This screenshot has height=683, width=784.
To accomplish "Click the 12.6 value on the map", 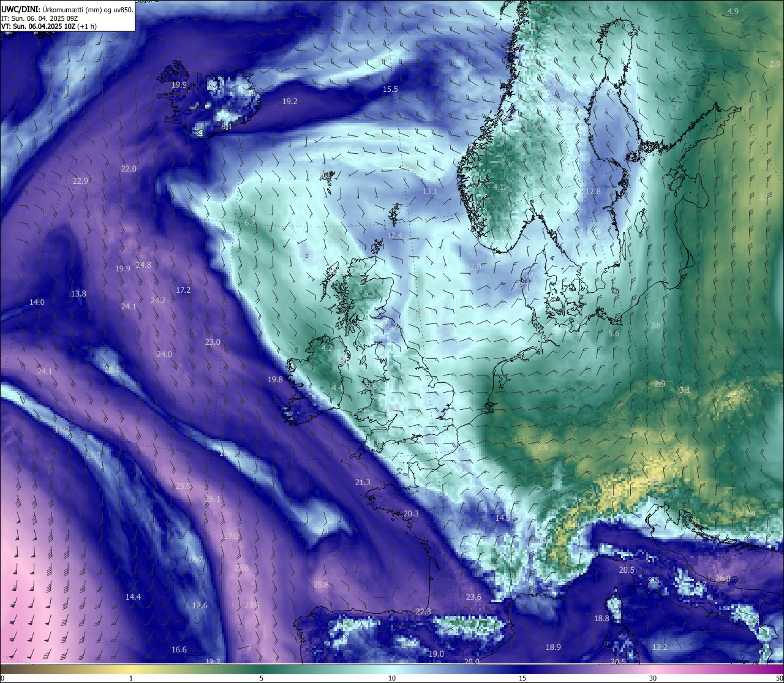I will pos(200,606).
